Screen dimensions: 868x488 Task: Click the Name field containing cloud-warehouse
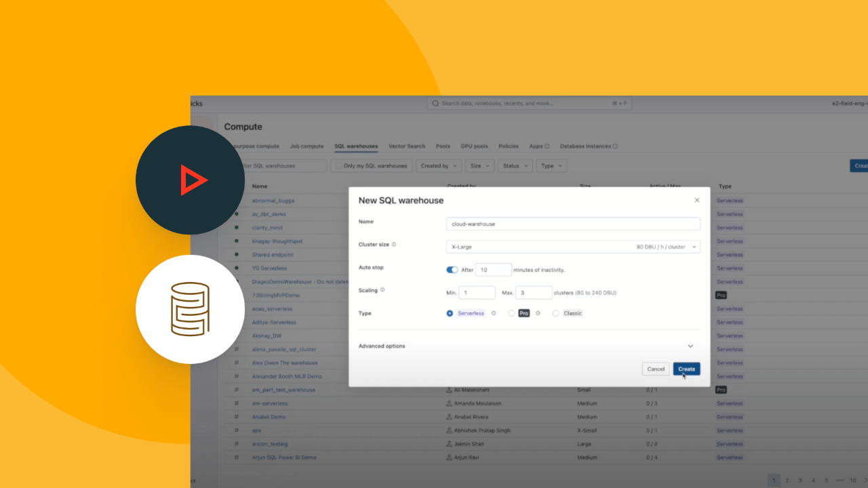tap(573, 224)
